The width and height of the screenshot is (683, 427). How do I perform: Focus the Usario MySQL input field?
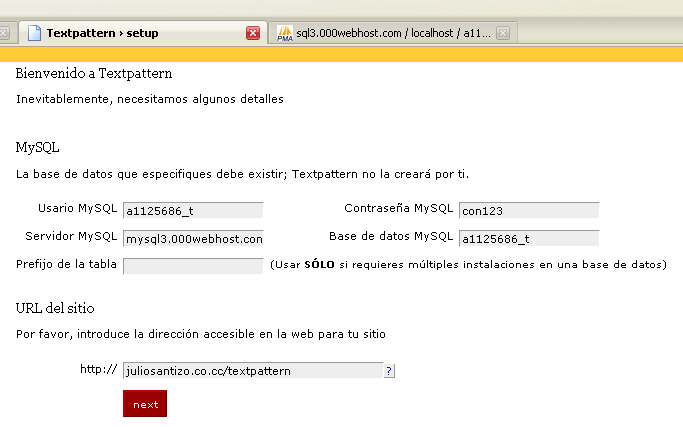(x=193, y=210)
